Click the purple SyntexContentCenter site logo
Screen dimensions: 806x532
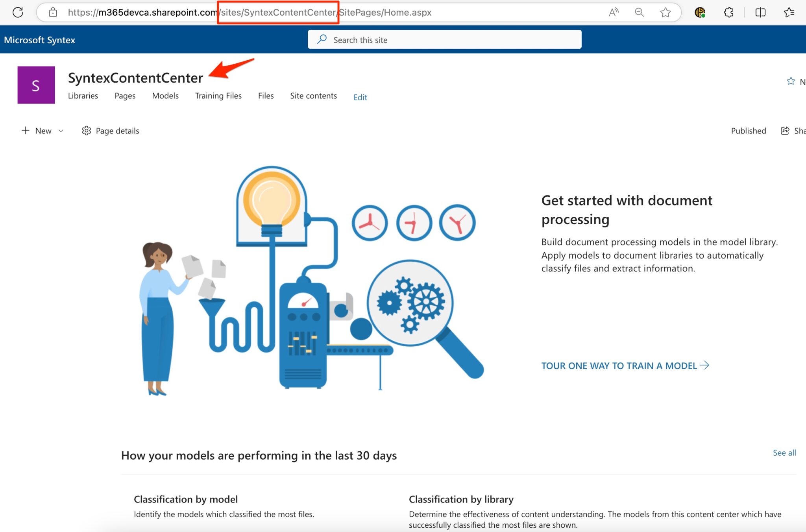click(x=36, y=85)
